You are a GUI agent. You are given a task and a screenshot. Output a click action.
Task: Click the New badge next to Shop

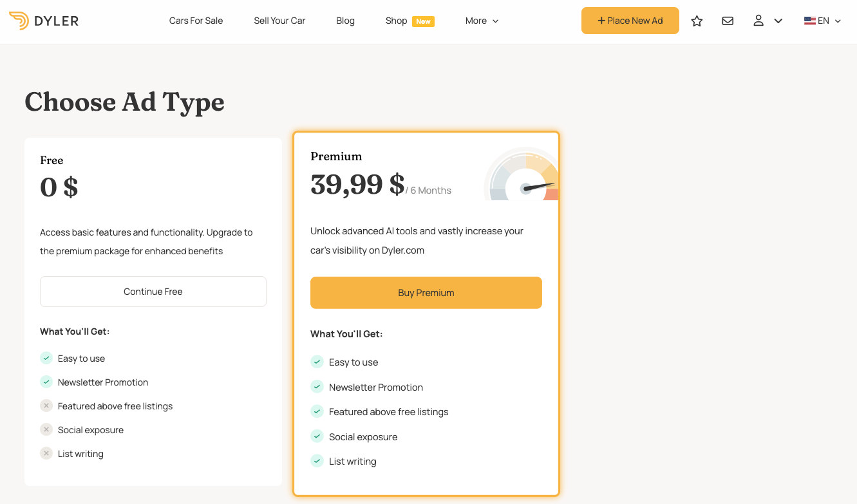[x=423, y=21]
